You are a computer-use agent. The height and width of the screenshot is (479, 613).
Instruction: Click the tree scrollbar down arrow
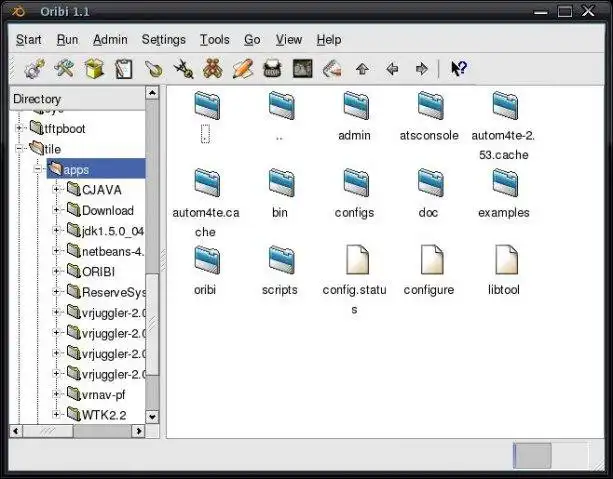pos(152,417)
